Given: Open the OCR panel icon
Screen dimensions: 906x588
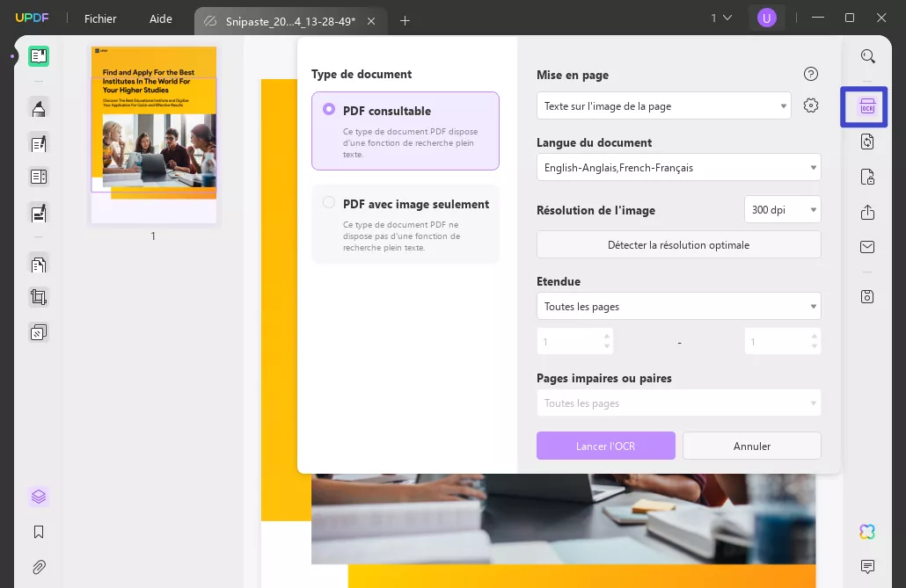Looking at the screenshot, I should pos(866,106).
